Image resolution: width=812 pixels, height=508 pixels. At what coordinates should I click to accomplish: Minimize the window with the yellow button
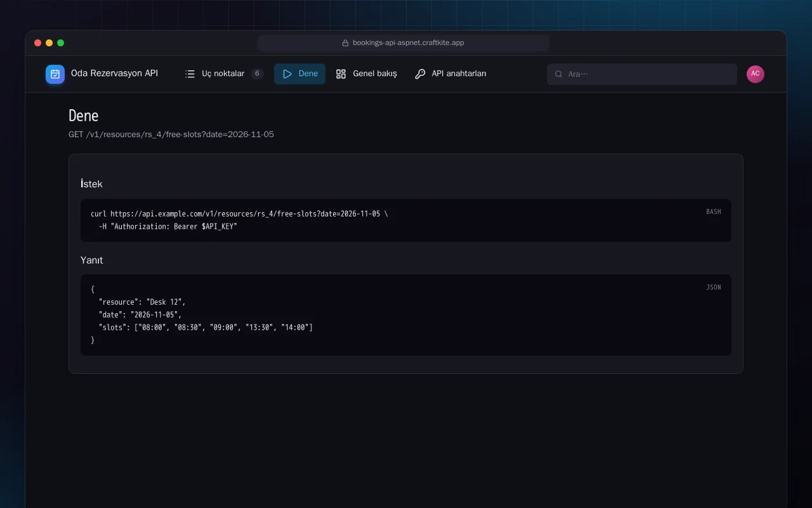point(49,43)
